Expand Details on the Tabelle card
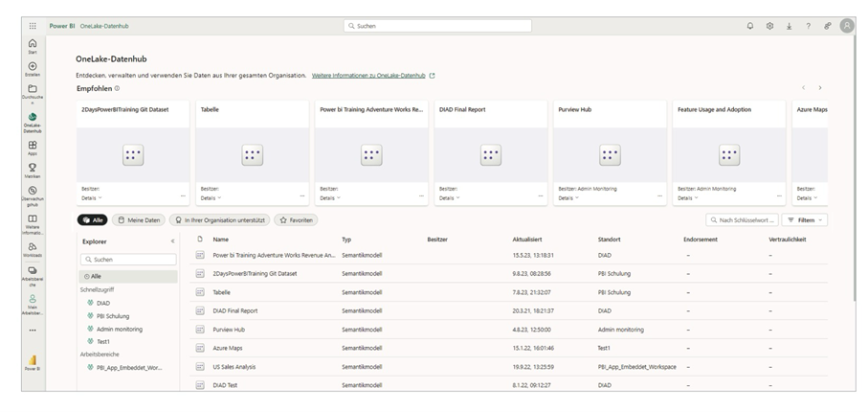Viewport: 868px width, 412px height. pos(211,198)
